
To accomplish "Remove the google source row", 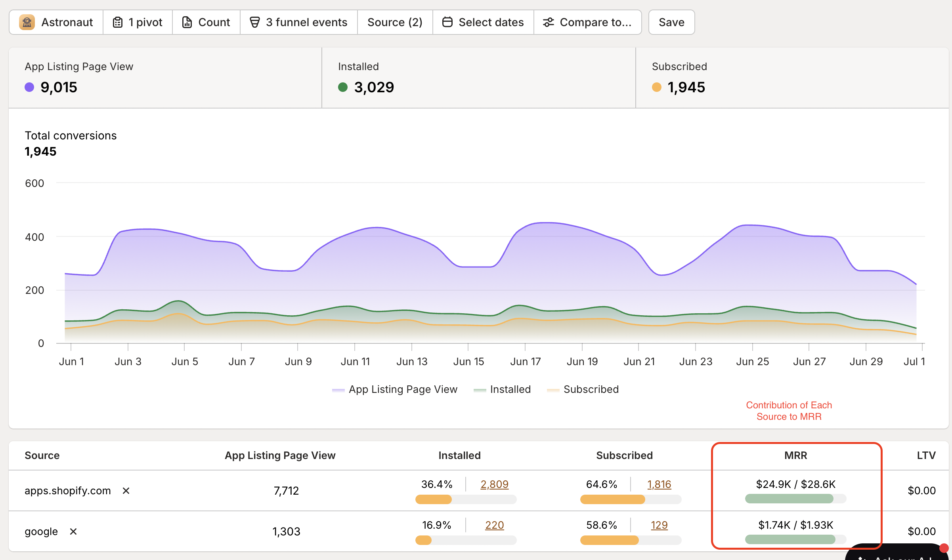I will click(73, 531).
